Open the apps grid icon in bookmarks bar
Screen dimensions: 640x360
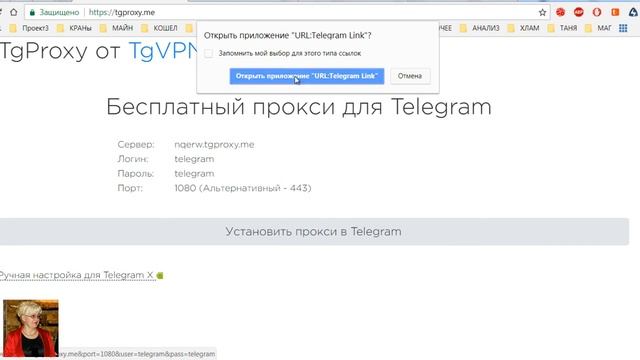(x=623, y=28)
